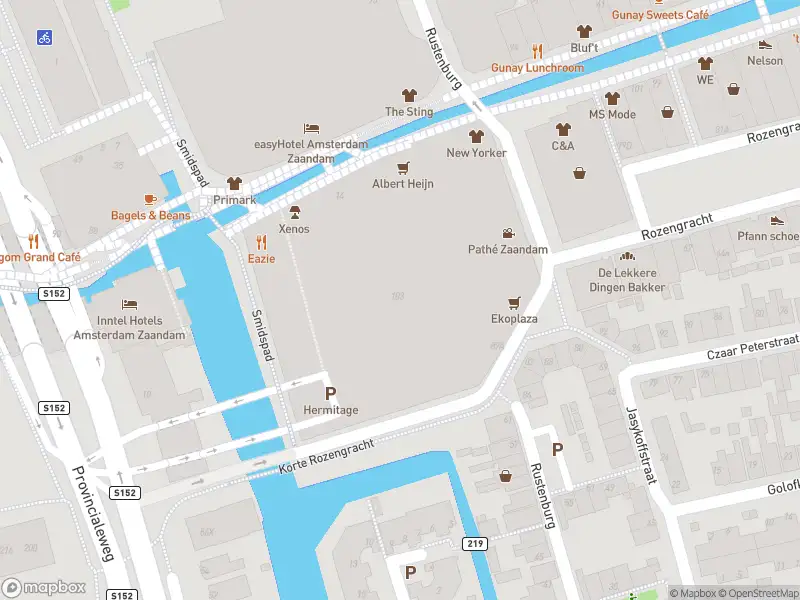Click the Xenos lamp shop icon

tap(295, 212)
